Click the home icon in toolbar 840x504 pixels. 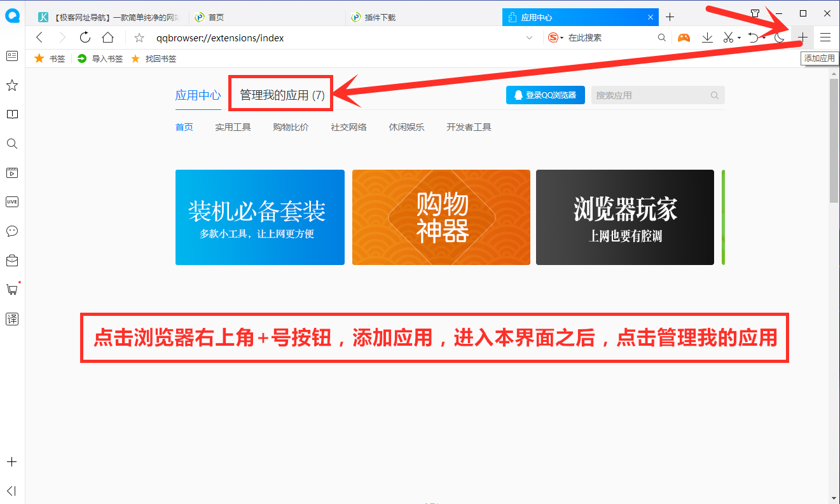click(107, 37)
